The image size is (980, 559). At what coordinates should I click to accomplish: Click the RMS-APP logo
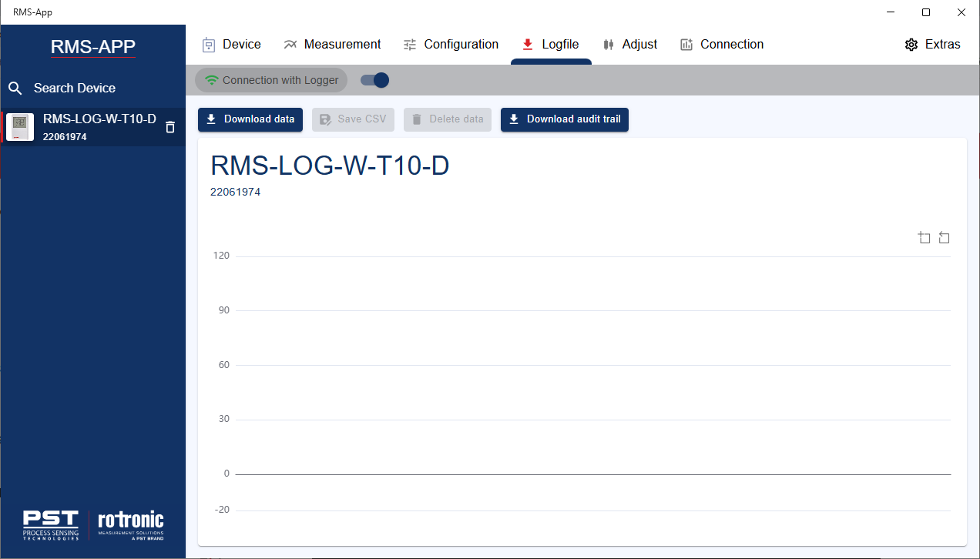coord(93,47)
